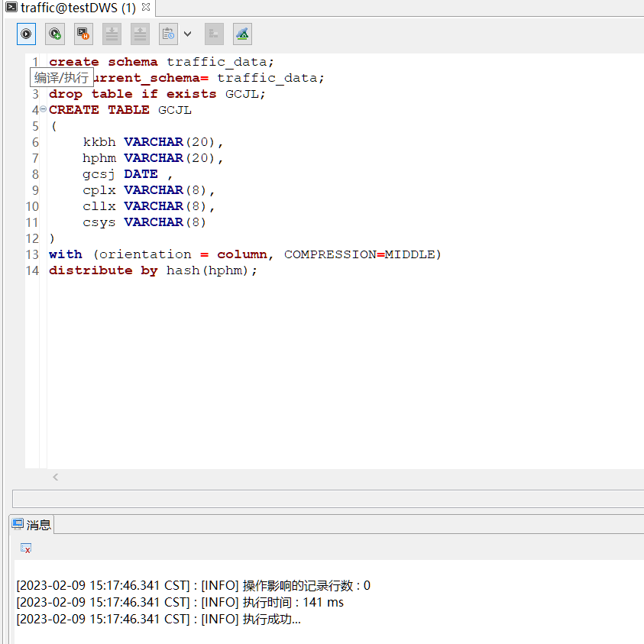This screenshot has height=644, width=644.
Task: Click the line 'drop table if exists GCJL;'
Action: click(x=157, y=94)
